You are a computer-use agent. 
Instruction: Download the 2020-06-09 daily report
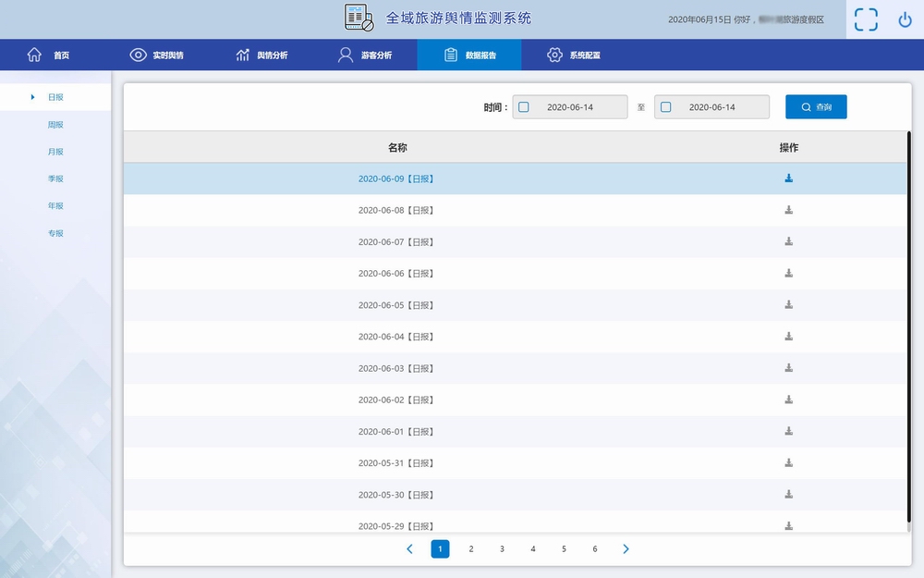click(x=788, y=178)
